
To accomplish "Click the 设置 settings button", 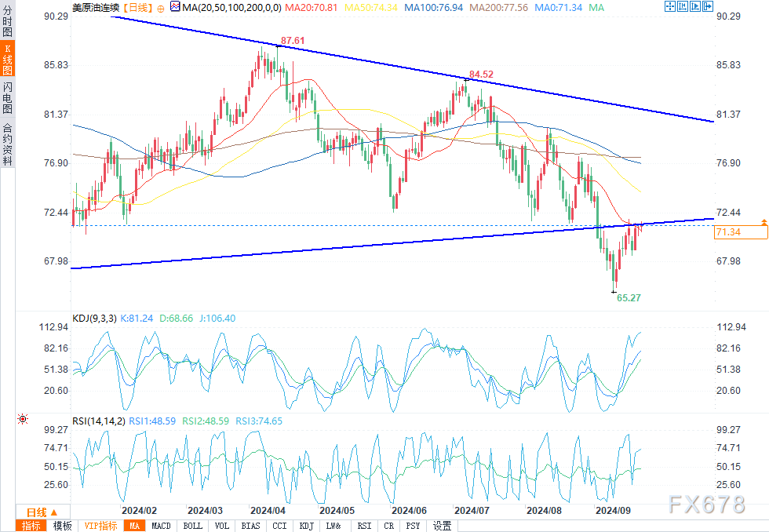I will pos(443,527).
